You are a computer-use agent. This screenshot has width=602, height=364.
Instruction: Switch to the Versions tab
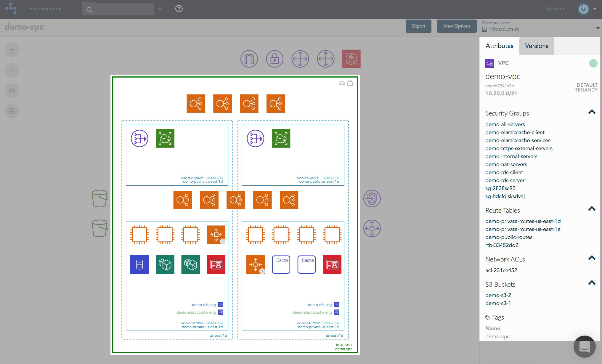pyautogui.click(x=537, y=46)
